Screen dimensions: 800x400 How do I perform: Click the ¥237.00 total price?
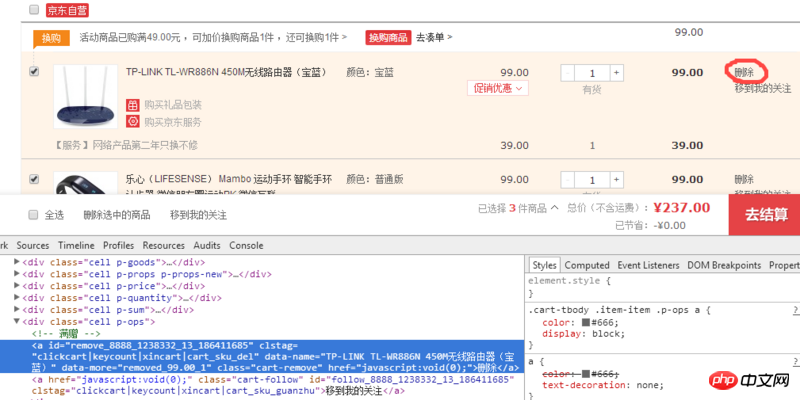click(682, 208)
